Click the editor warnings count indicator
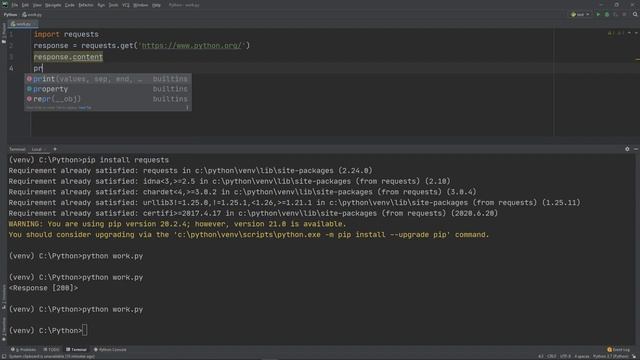The height and width of the screenshot is (360, 640). (x=616, y=33)
